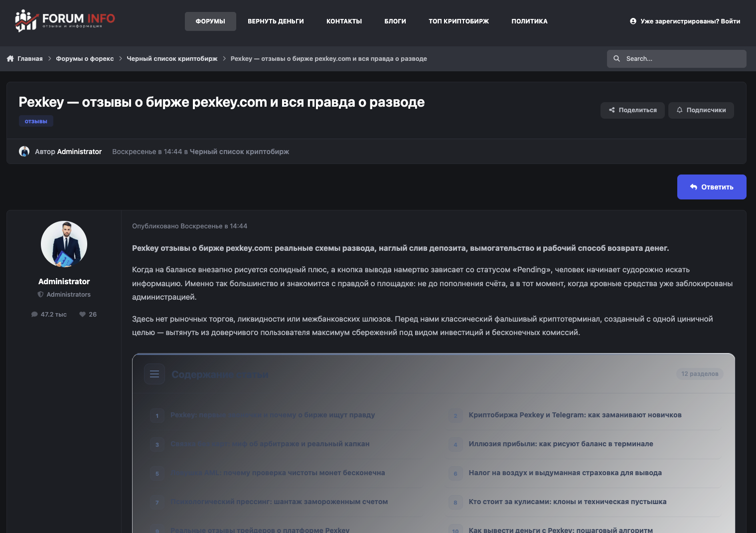The width and height of the screenshot is (756, 533).
Task: Click the Ответить reply button
Action: [712, 187]
